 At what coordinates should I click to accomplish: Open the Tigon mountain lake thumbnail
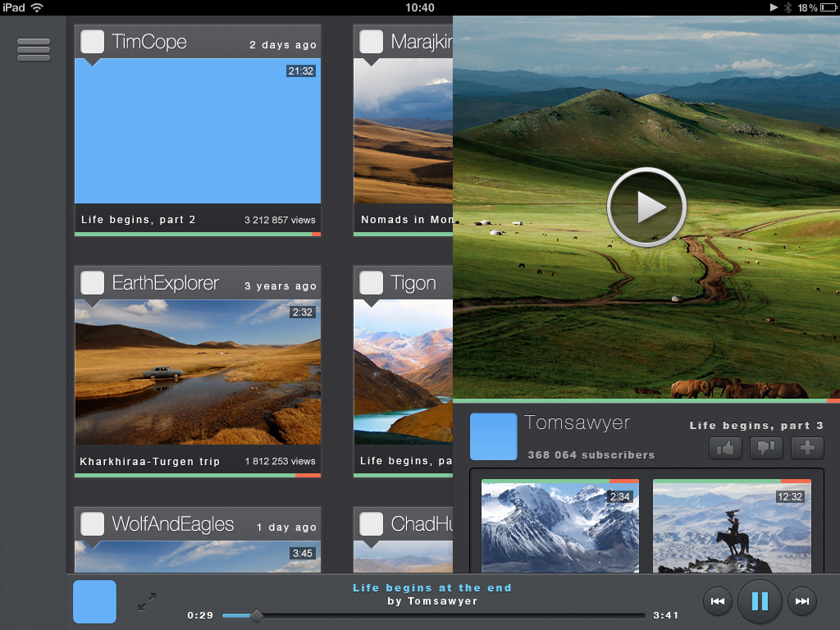tap(404, 372)
